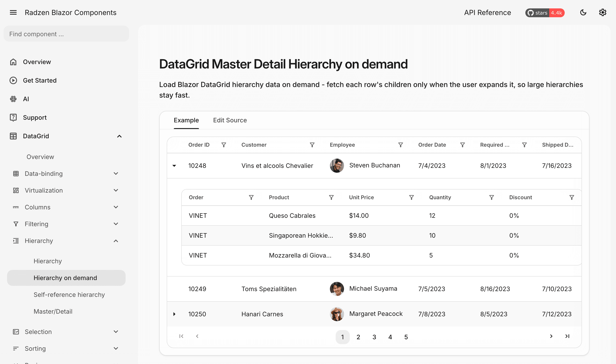This screenshot has height=364, width=616.
Task: Open the Required Date column filter
Action: (524, 145)
